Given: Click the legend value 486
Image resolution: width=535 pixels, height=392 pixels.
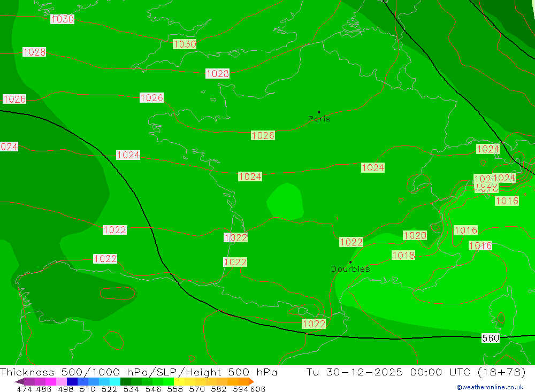Looking at the screenshot, I should 44,389.
